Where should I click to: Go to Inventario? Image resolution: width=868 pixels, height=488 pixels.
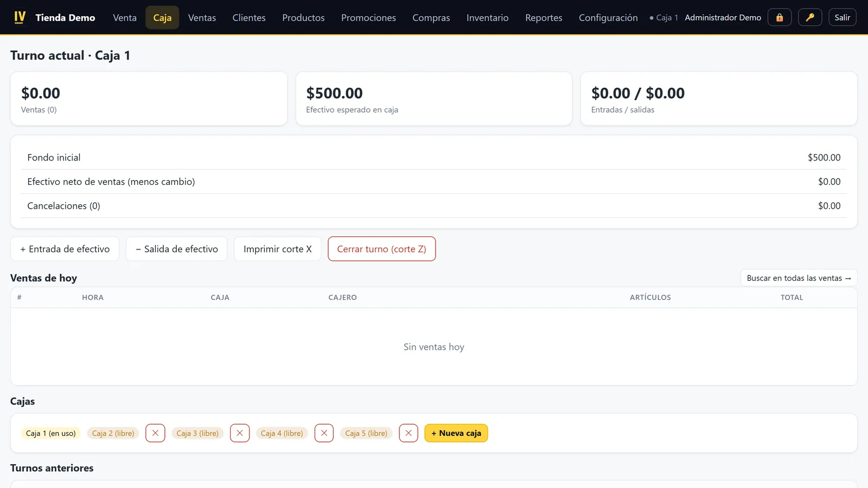tap(488, 17)
